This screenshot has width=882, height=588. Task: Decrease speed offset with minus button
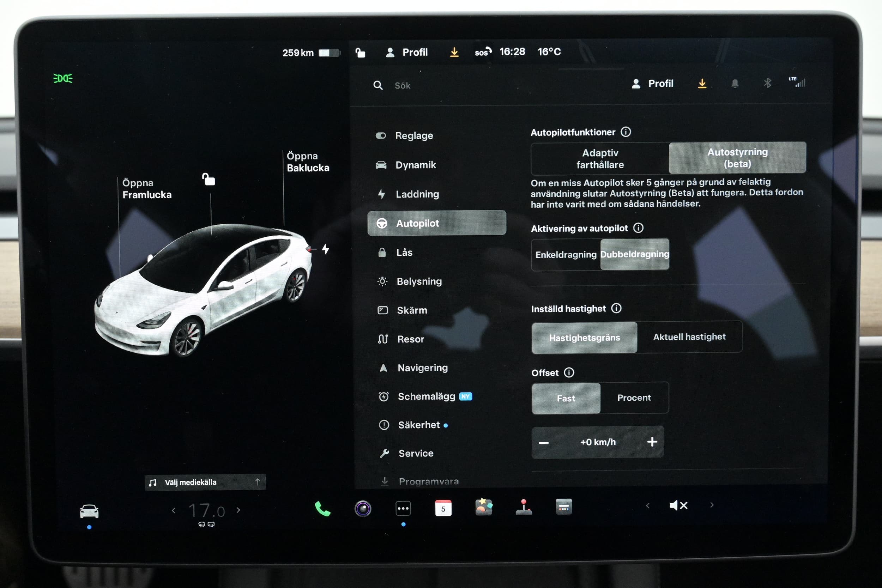point(544,443)
